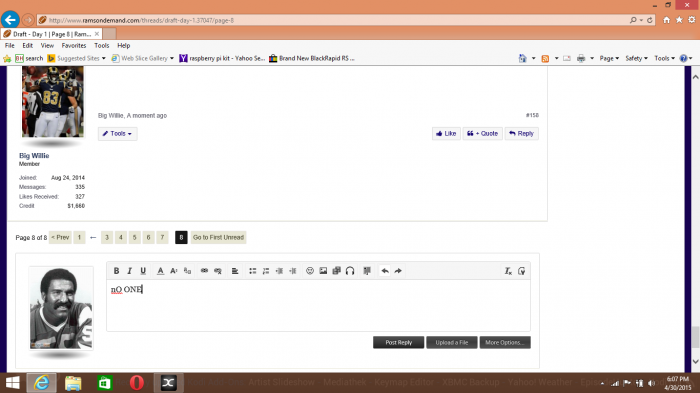Click the browser Home icon
Image resolution: width=700 pixels, height=393 pixels.
pyautogui.click(x=666, y=20)
